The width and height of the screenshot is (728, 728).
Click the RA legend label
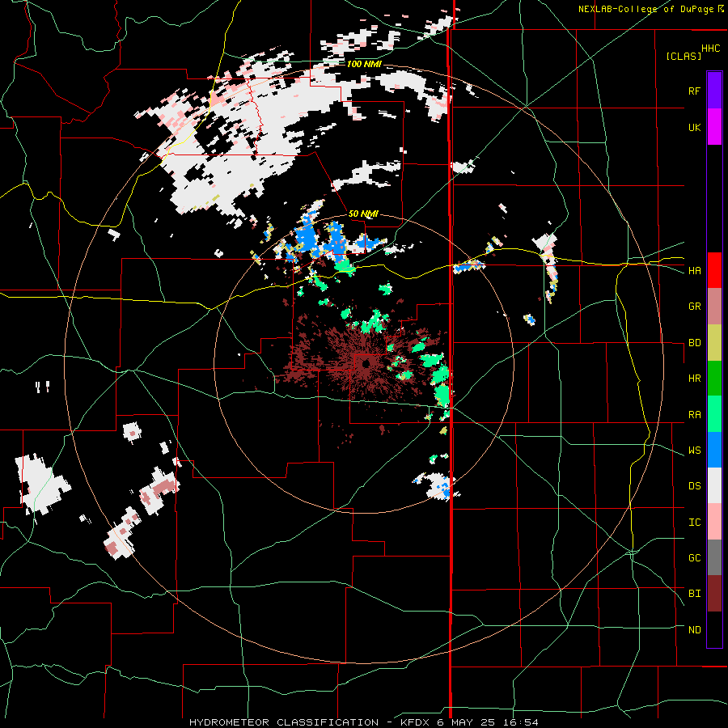pyautogui.click(x=694, y=415)
